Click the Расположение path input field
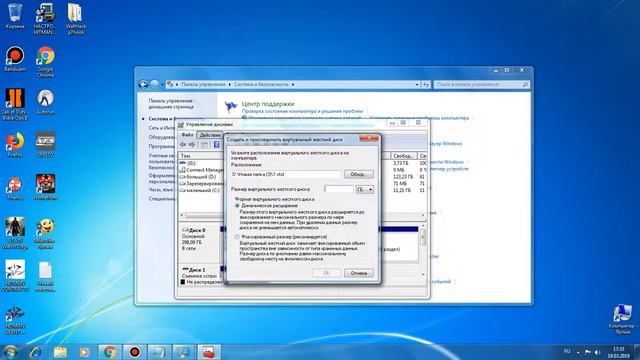The image size is (640, 360). (x=286, y=174)
